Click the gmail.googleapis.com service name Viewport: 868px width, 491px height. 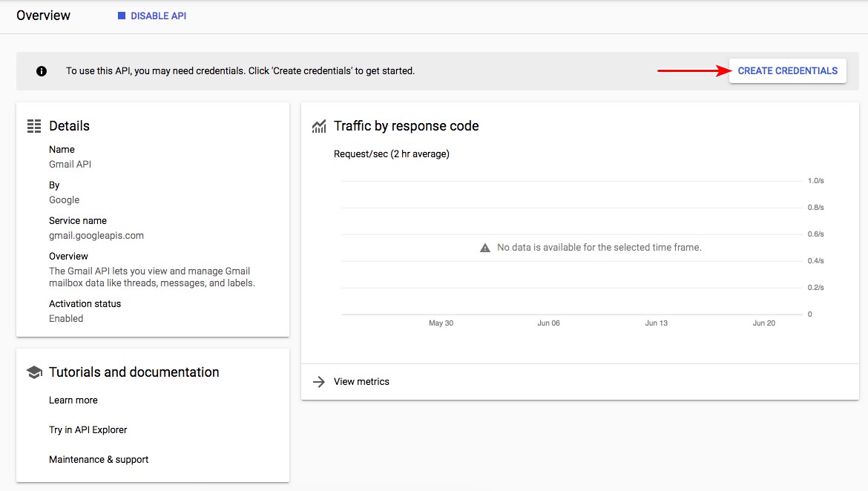[x=96, y=235]
